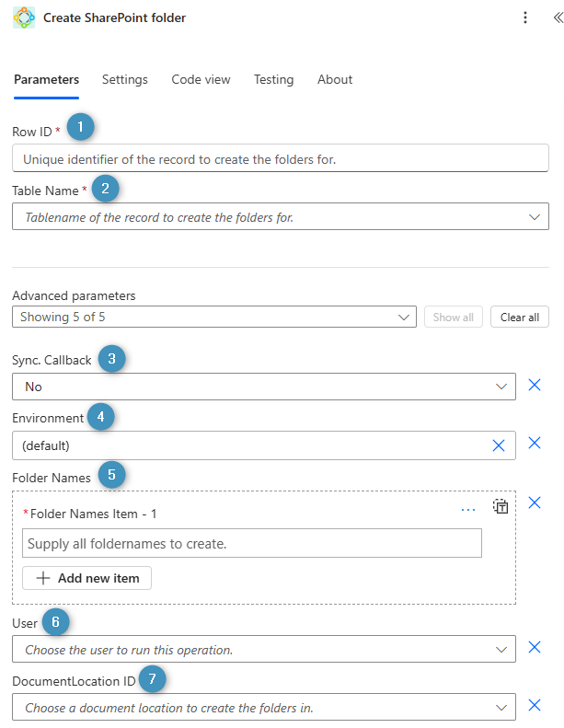Open the DocumentLocation ID dropdown

pos(501,707)
